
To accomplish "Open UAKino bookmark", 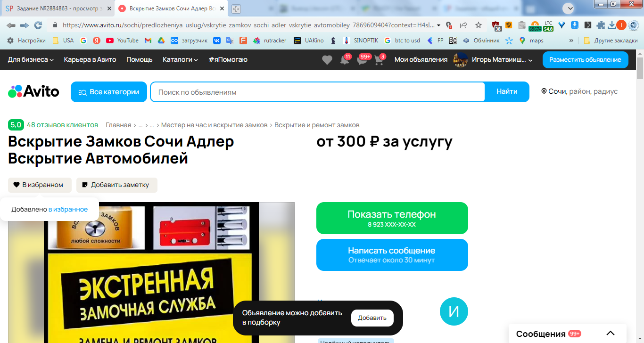I will [x=308, y=41].
